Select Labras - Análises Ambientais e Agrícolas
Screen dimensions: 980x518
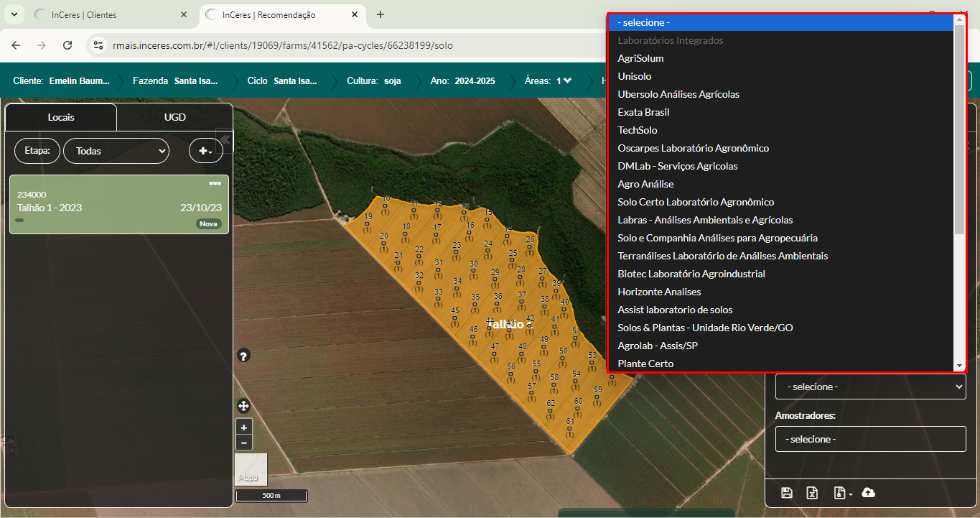click(x=781, y=220)
